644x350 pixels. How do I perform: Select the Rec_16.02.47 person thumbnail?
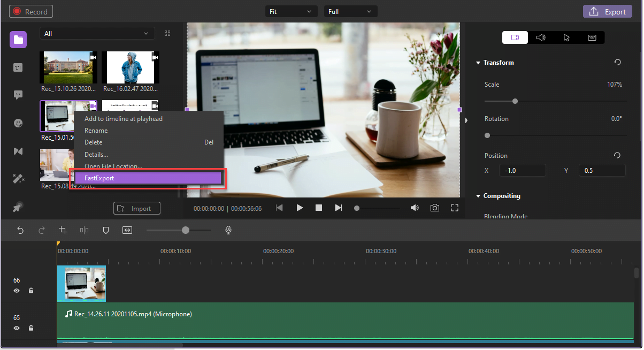tap(130, 67)
